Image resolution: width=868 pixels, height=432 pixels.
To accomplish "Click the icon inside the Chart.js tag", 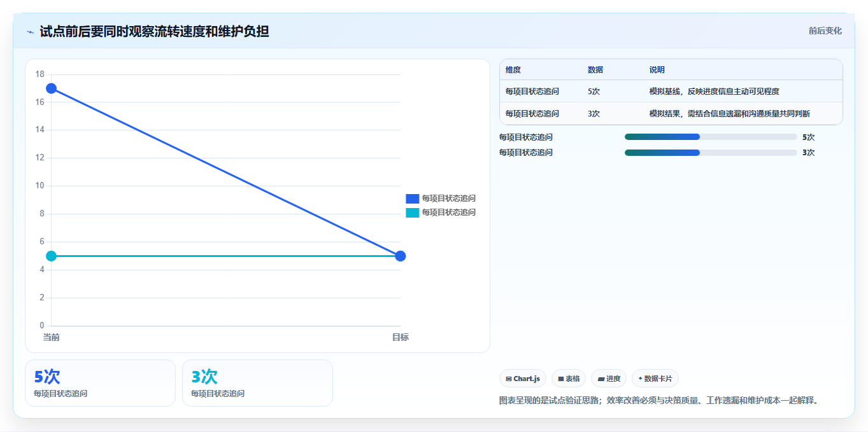I will coord(509,379).
